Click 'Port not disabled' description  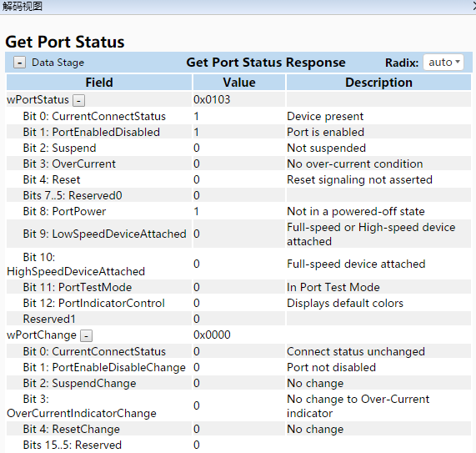[x=332, y=367]
